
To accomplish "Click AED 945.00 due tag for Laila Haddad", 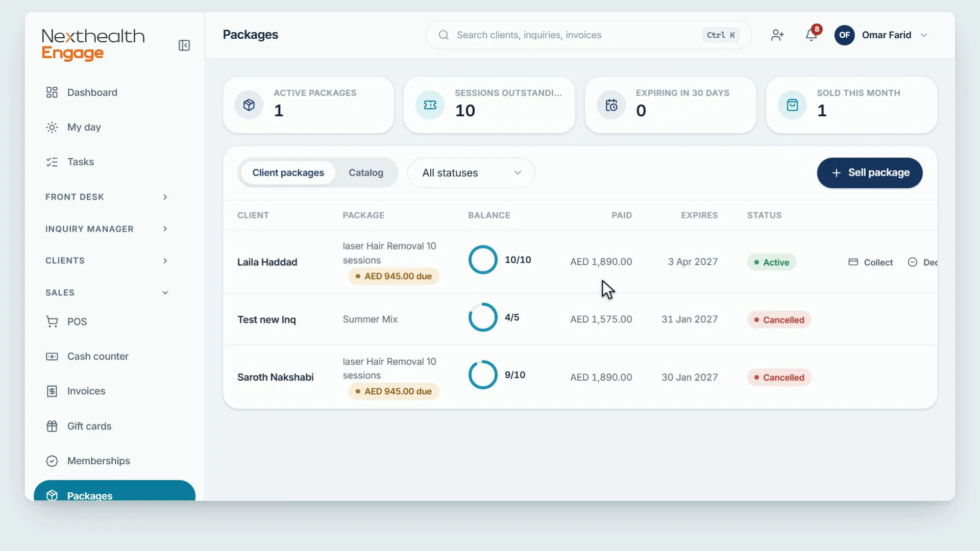I will [x=394, y=276].
